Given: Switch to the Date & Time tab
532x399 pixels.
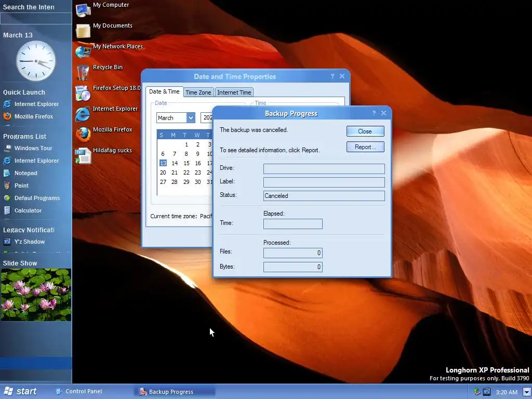Looking at the screenshot, I should tap(164, 91).
